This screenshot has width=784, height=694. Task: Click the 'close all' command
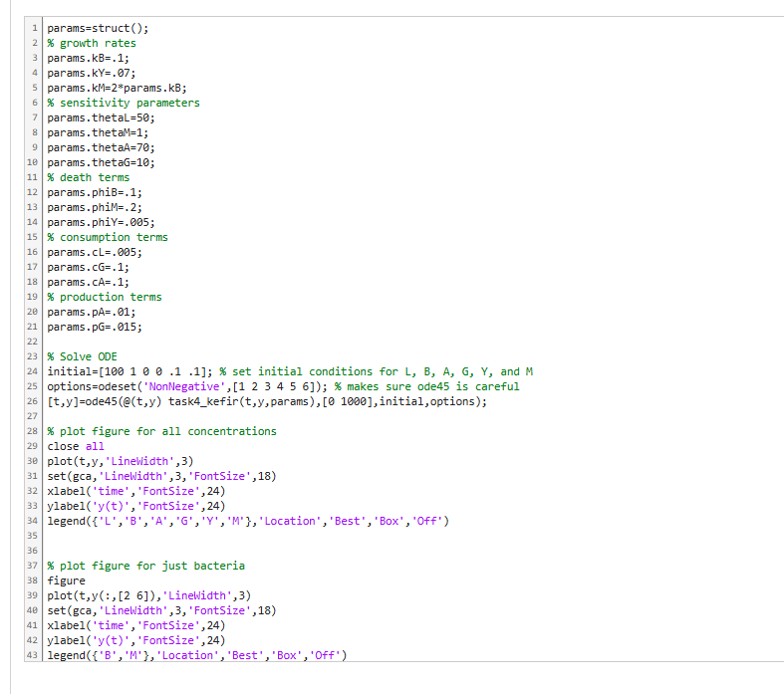[76, 446]
